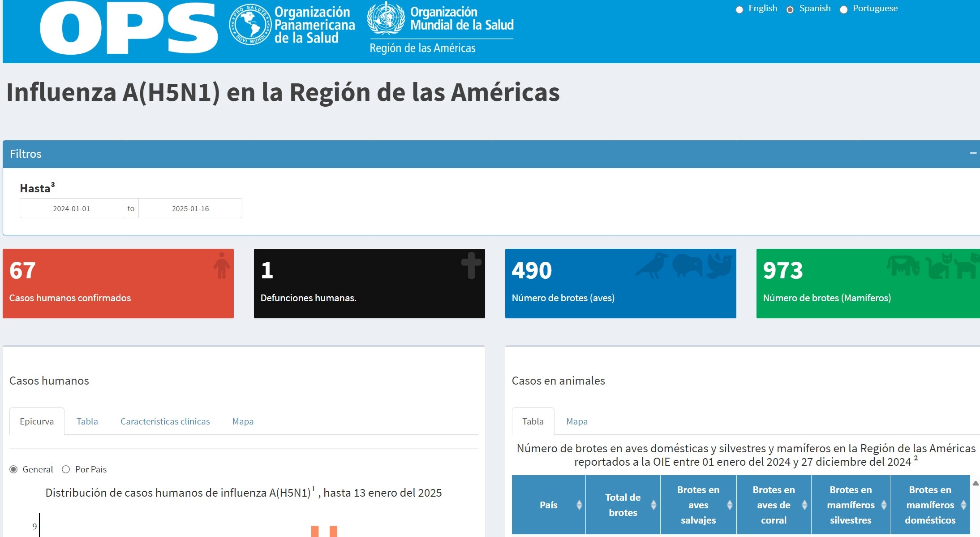Select the Portuguese language option
Viewport: 980px width, 537px height.
pyautogui.click(x=843, y=9)
